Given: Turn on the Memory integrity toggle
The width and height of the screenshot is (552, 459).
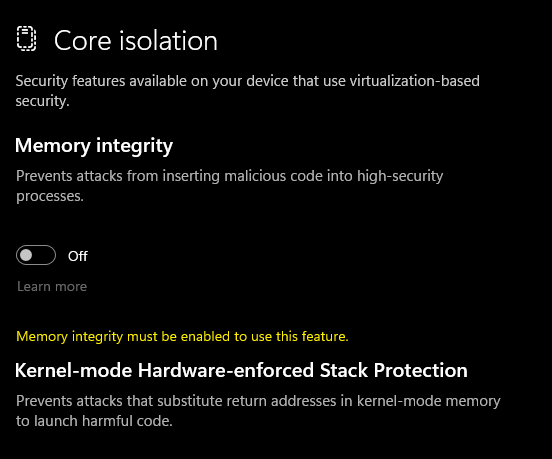Looking at the screenshot, I should click(x=36, y=255).
